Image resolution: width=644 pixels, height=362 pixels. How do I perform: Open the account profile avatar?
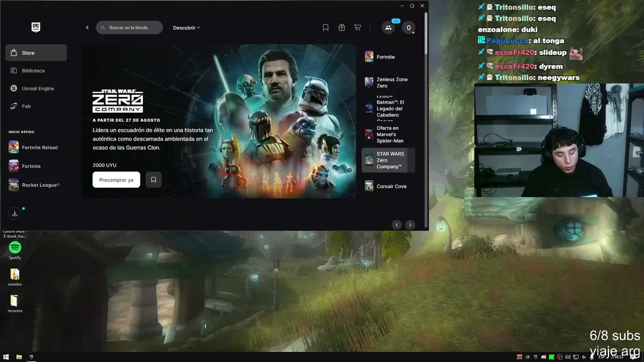coord(409,28)
